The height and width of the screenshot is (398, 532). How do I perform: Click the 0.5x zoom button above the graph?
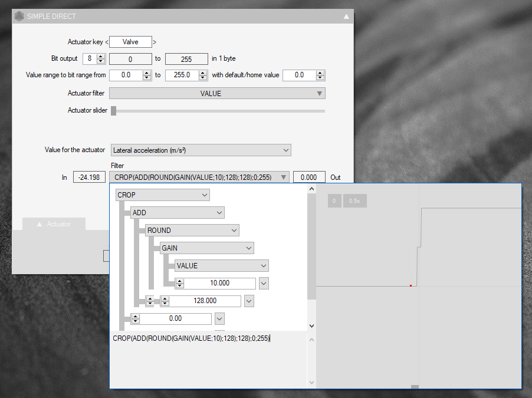354,201
